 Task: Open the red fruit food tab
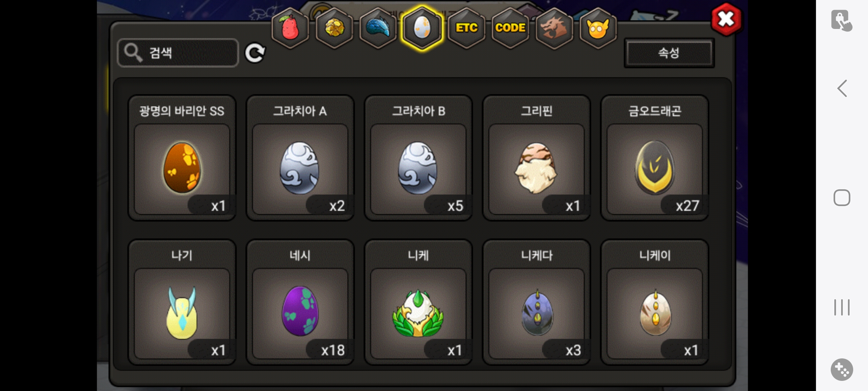[x=290, y=28]
